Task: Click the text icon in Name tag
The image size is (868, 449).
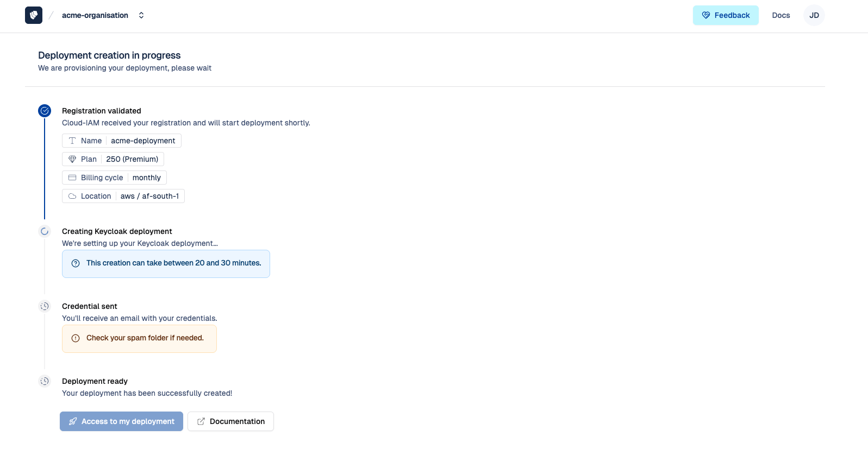Action: pyautogui.click(x=72, y=141)
